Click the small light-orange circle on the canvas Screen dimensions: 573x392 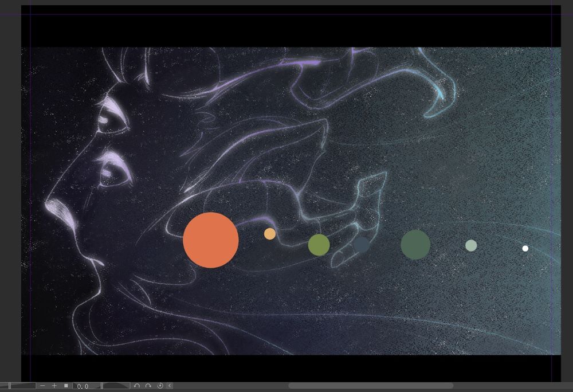coord(270,234)
